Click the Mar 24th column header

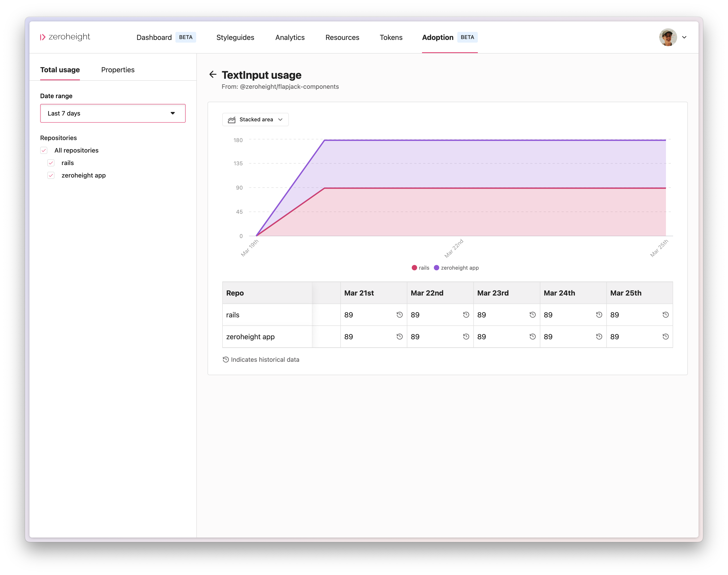tap(573, 293)
